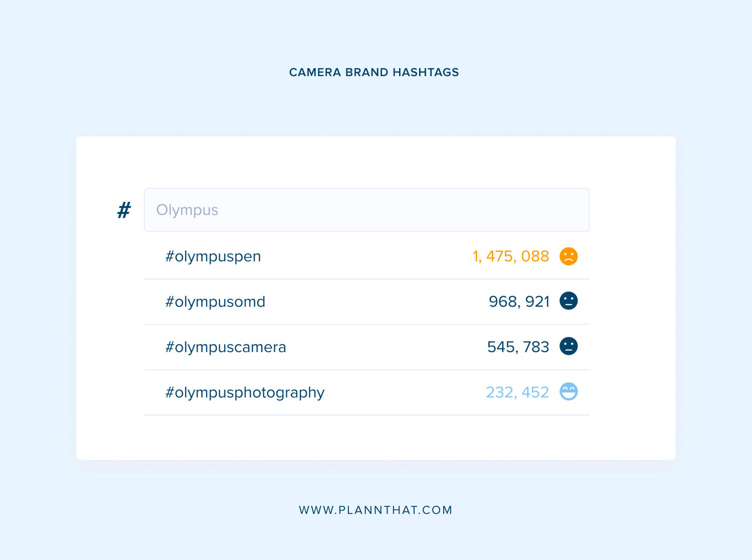Click the white results card panel
Screen dimensions: 752x560
[x=375, y=436]
